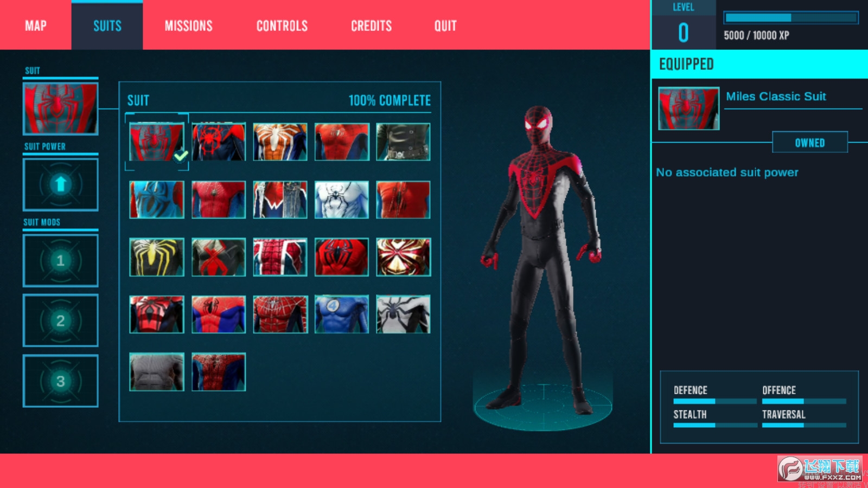Pick the dark suit with red X emblem

tap(219, 257)
